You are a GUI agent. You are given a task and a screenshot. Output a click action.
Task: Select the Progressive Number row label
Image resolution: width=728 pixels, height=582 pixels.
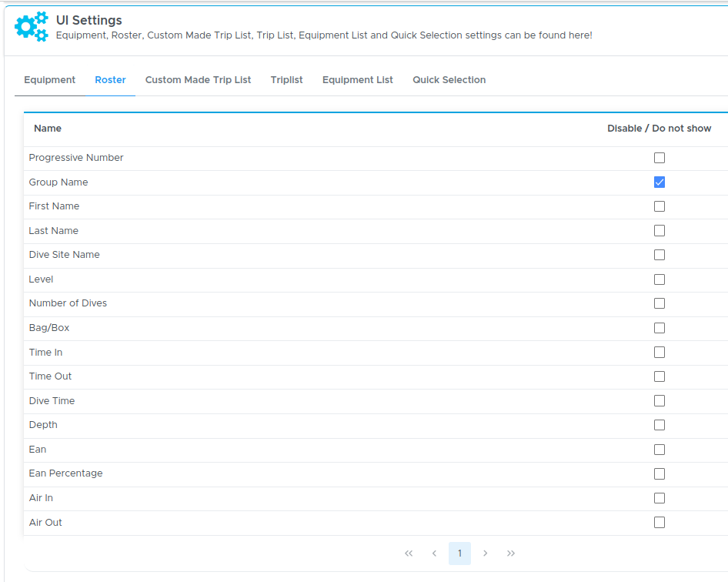click(x=76, y=158)
